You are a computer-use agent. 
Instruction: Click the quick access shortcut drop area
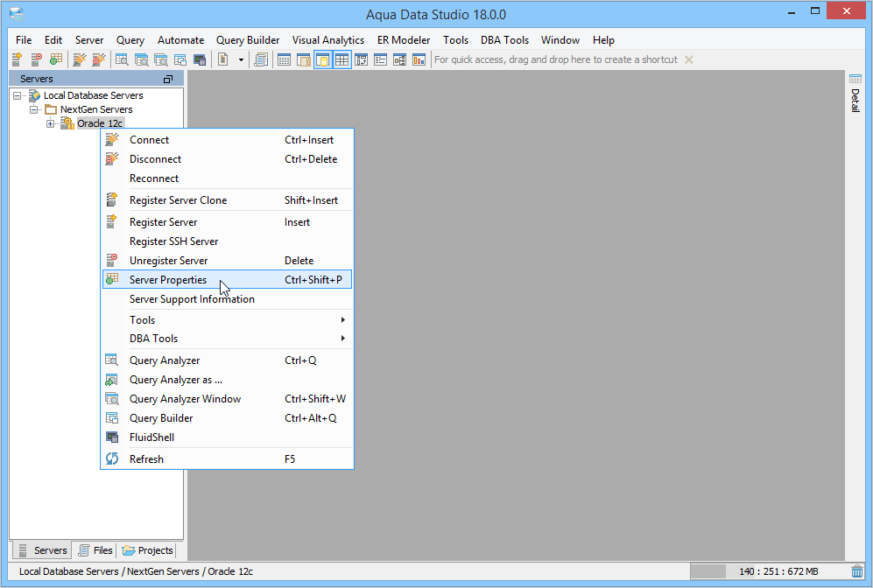click(556, 59)
